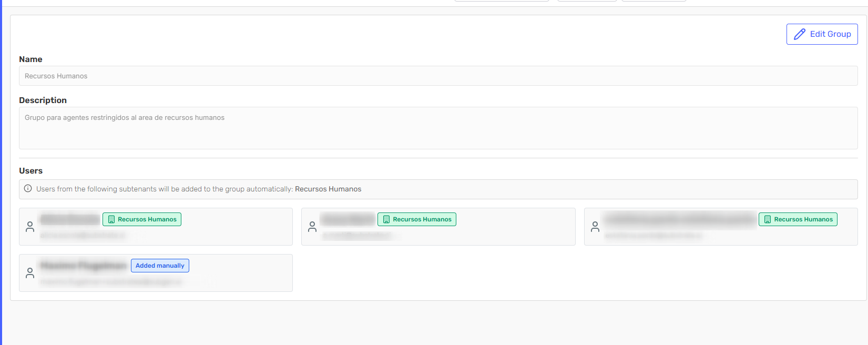The image size is (868, 345).
Task: Click the building icon in the leftmost green badge
Action: (x=111, y=219)
